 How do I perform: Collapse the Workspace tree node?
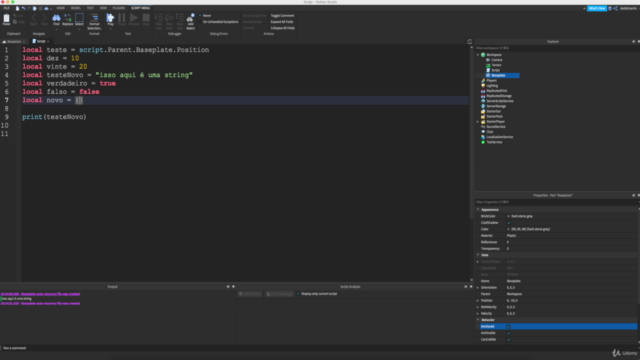[x=478, y=55]
